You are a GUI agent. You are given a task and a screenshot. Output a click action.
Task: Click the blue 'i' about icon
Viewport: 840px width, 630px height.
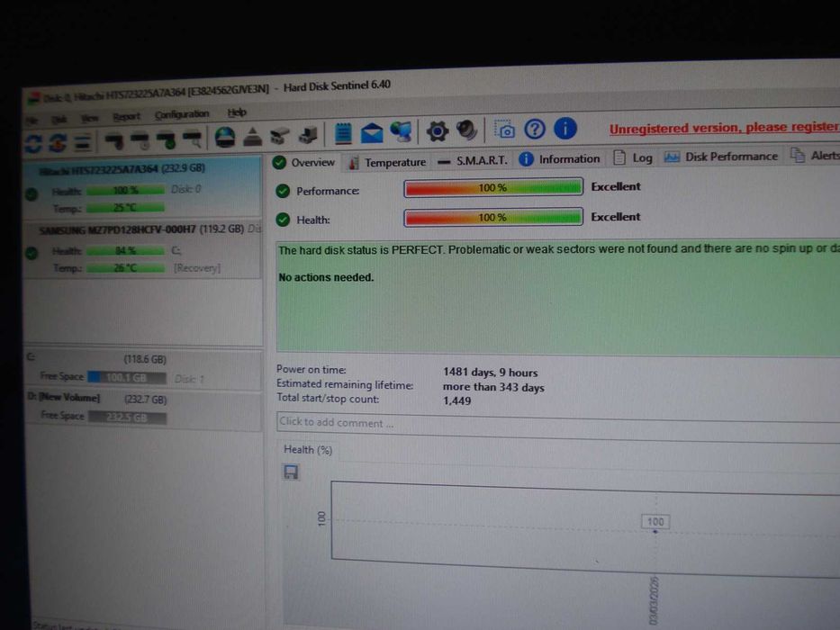(x=565, y=129)
